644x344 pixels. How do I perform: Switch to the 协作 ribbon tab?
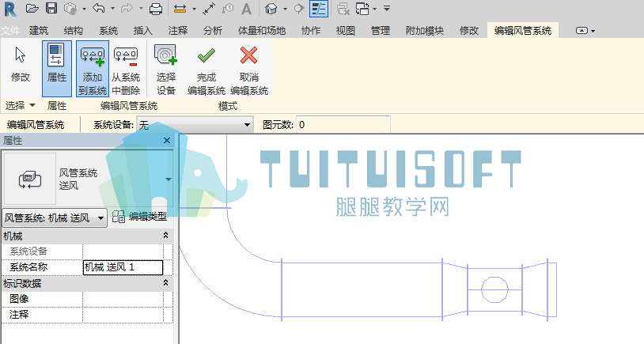(x=311, y=31)
